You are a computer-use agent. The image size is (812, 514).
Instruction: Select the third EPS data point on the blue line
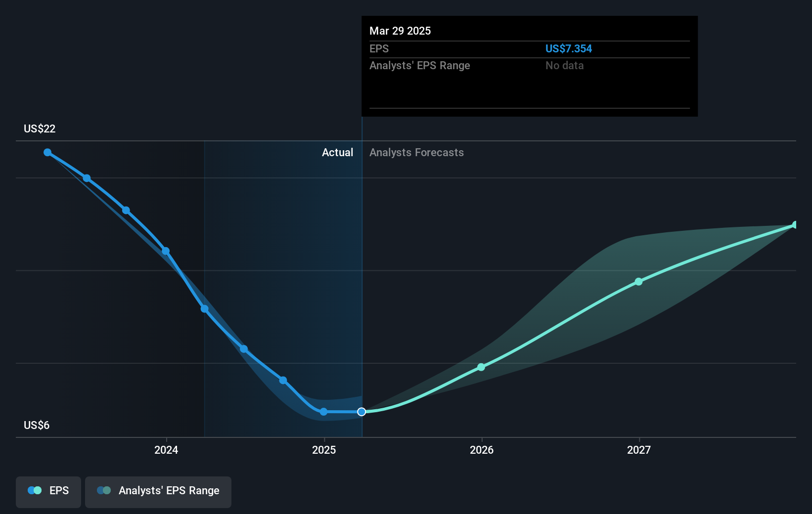126,210
